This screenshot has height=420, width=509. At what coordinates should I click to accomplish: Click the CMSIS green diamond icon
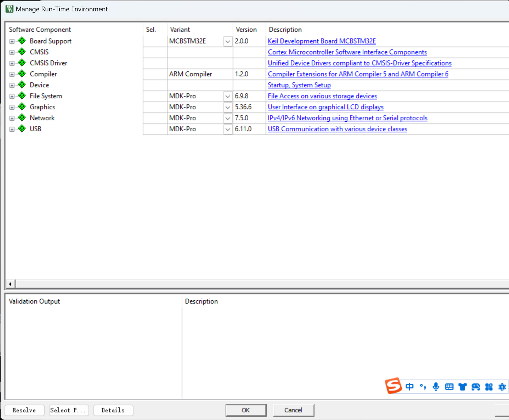pos(22,52)
